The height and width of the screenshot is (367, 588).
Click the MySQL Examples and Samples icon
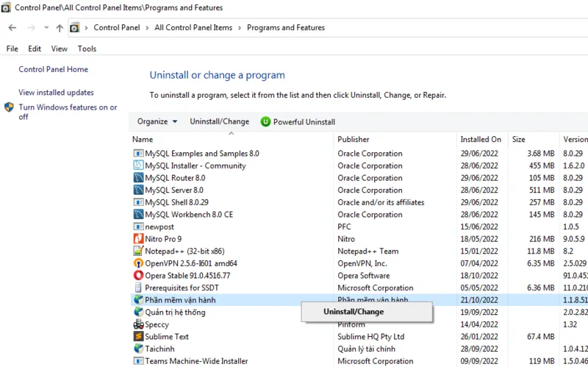(139, 154)
